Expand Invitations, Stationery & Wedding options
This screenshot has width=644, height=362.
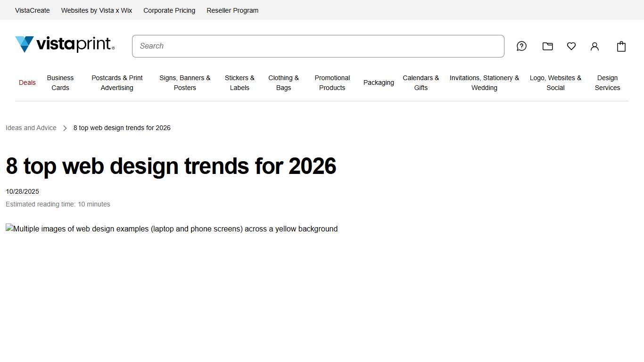[484, 83]
